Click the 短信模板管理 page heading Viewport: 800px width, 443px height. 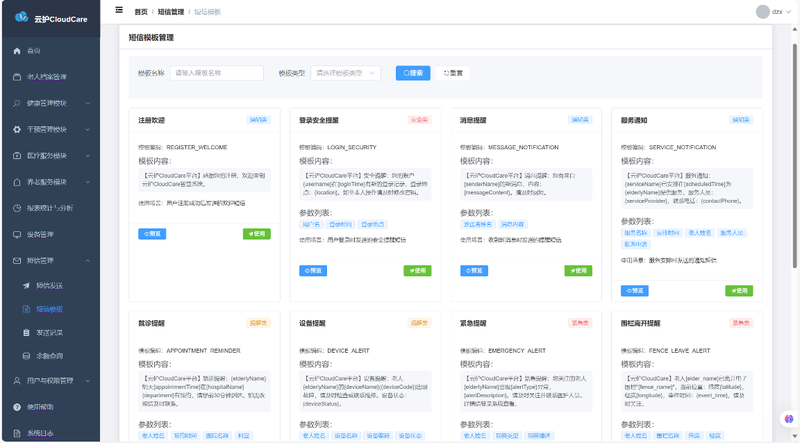[151, 38]
